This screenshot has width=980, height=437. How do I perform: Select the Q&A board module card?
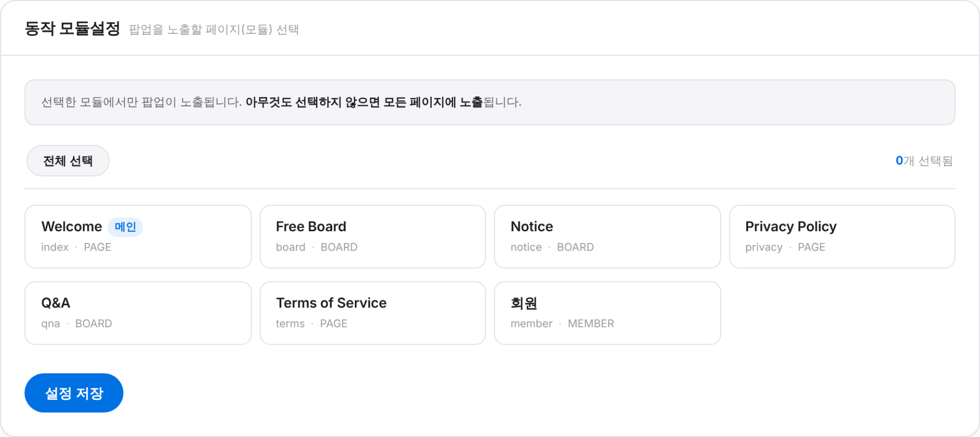138,313
